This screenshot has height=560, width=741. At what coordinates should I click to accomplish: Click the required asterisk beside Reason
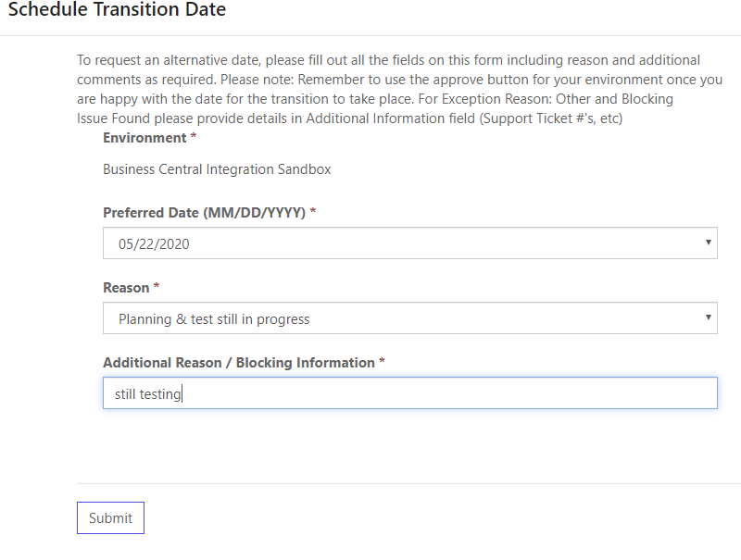157,286
